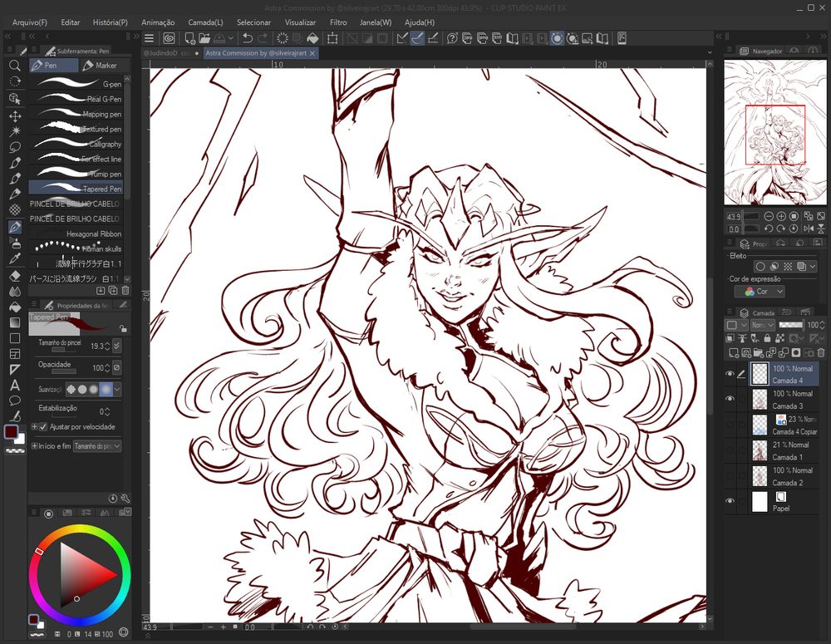The height and width of the screenshot is (644, 831).
Task: Create a new canvas from command bar
Action: (189, 38)
